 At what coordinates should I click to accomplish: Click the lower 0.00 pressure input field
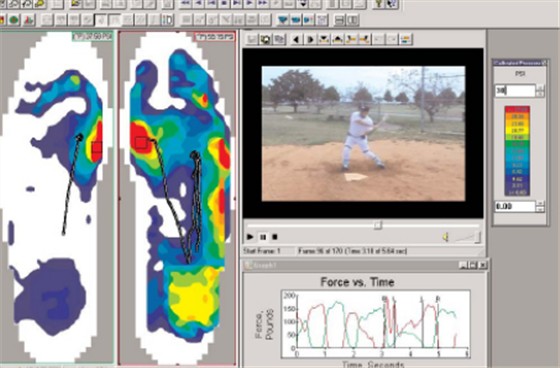pos(515,206)
